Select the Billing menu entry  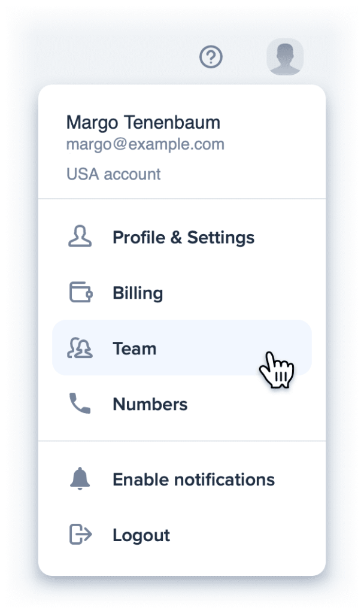coord(138,293)
